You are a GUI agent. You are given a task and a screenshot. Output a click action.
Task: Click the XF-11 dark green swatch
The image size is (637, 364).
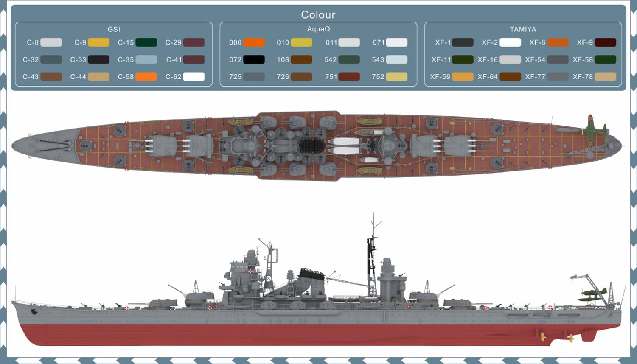pyautogui.click(x=463, y=59)
